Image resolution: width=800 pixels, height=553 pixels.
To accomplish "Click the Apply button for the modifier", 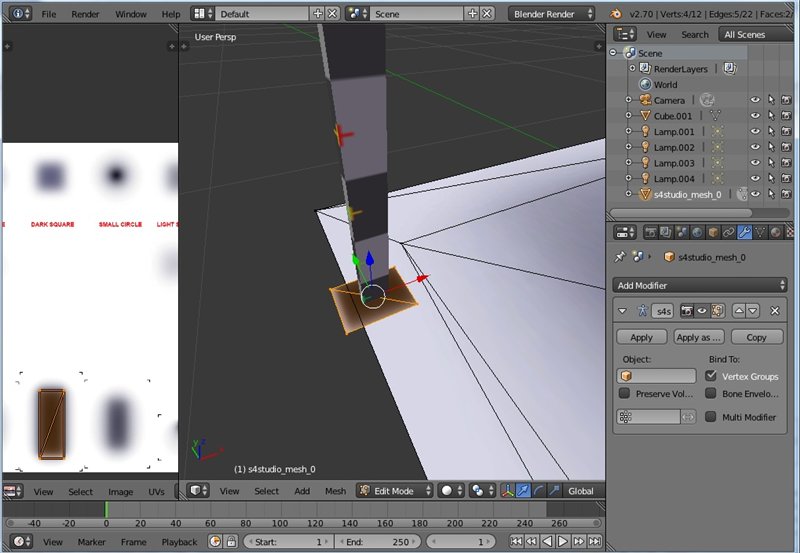I will coord(641,337).
